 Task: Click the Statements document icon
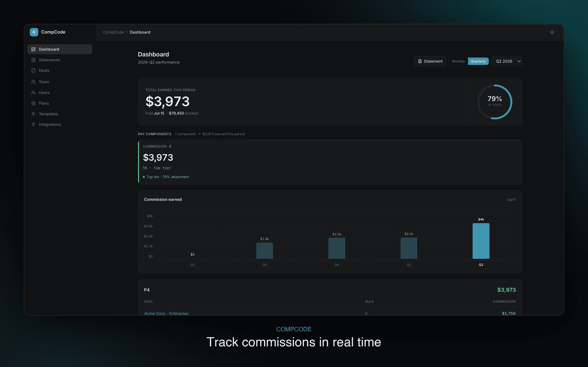(33, 60)
